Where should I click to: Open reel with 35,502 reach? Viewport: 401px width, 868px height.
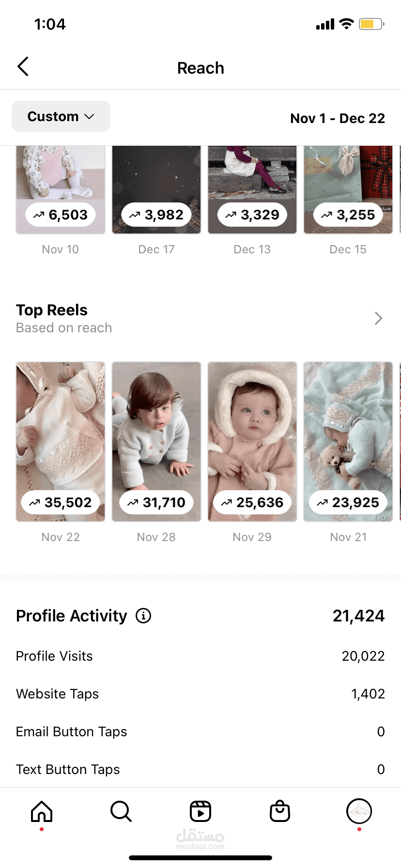coord(61,441)
